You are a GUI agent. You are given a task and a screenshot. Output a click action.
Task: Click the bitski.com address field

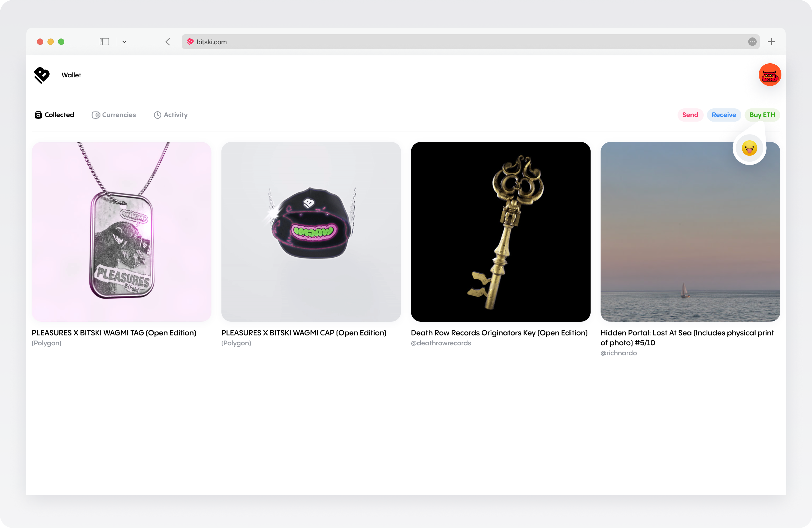pyautogui.click(x=471, y=42)
